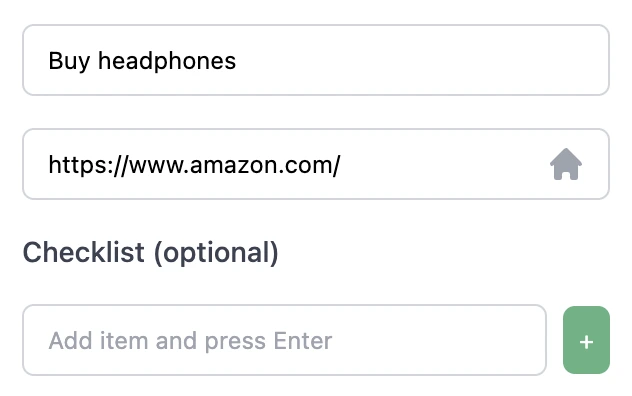Place cursor after '.com/' in URL

(x=342, y=165)
